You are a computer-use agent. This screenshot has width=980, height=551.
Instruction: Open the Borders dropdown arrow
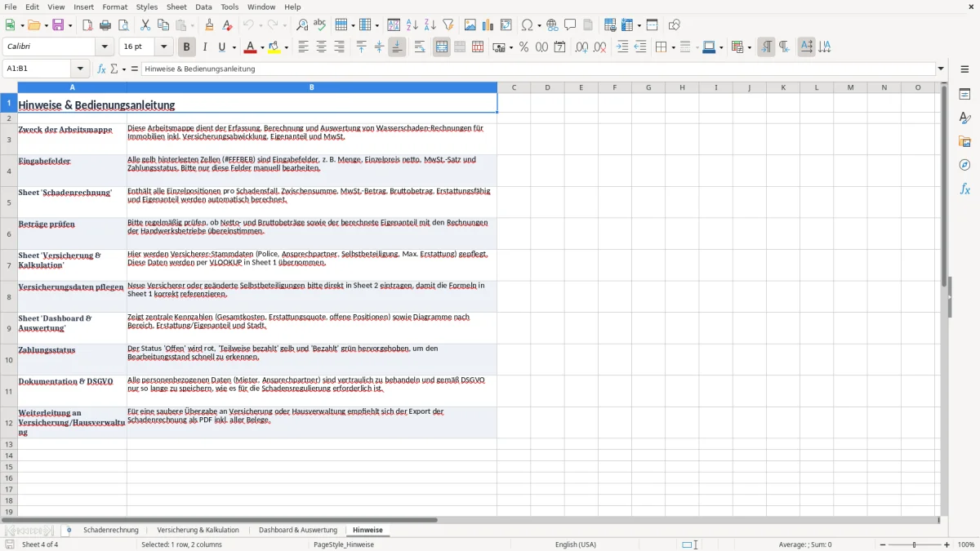[x=673, y=47]
